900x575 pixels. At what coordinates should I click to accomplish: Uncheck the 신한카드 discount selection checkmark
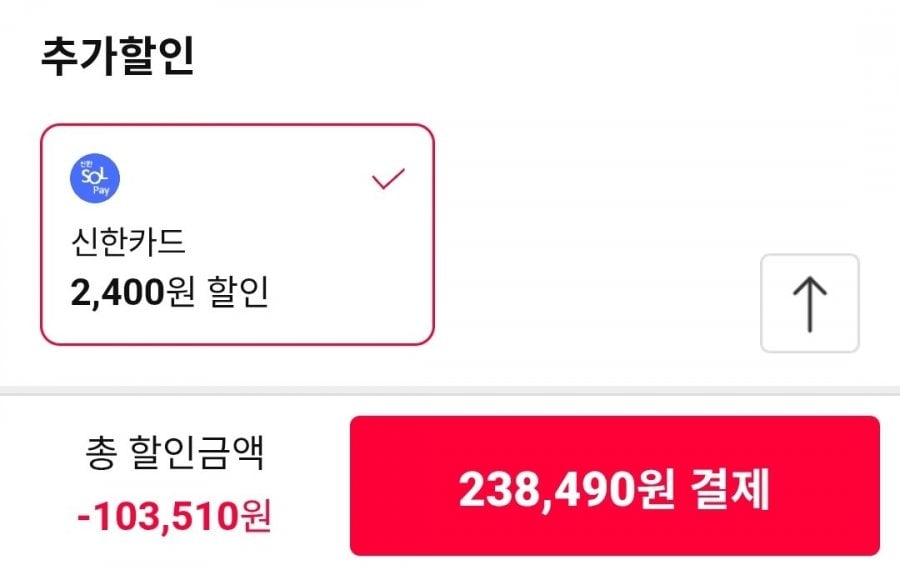click(388, 179)
